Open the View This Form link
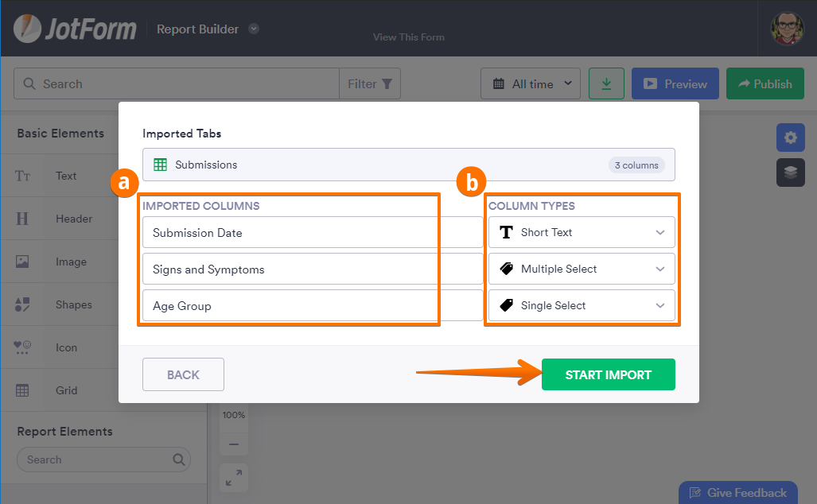Screen dimensions: 817x504 pyautogui.click(x=409, y=37)
